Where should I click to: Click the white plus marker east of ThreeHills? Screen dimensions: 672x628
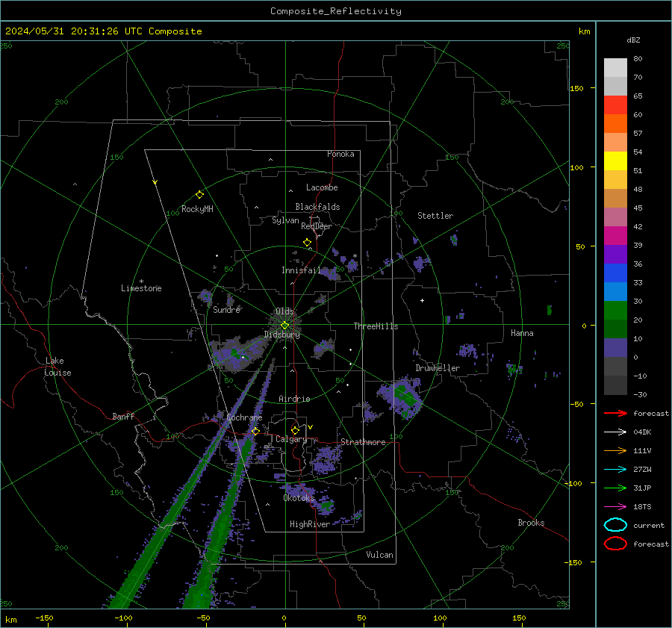point(422,300)
